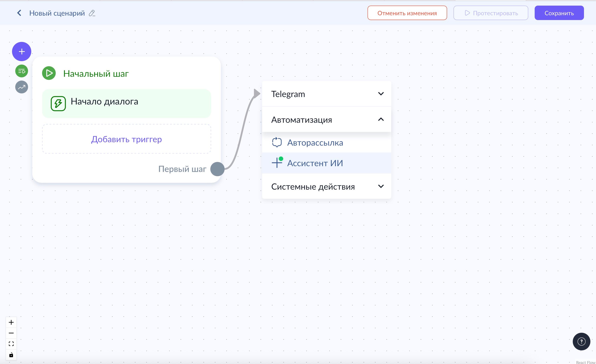Click Отменить изменения button

click(407, 13)
